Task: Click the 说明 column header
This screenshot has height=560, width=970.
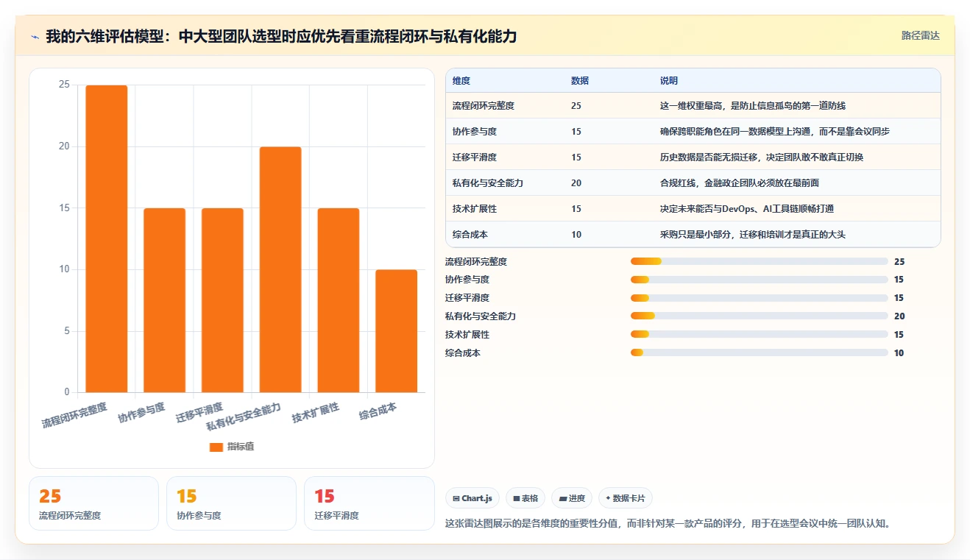Action: pyautogui.click(x=669, y=81)
